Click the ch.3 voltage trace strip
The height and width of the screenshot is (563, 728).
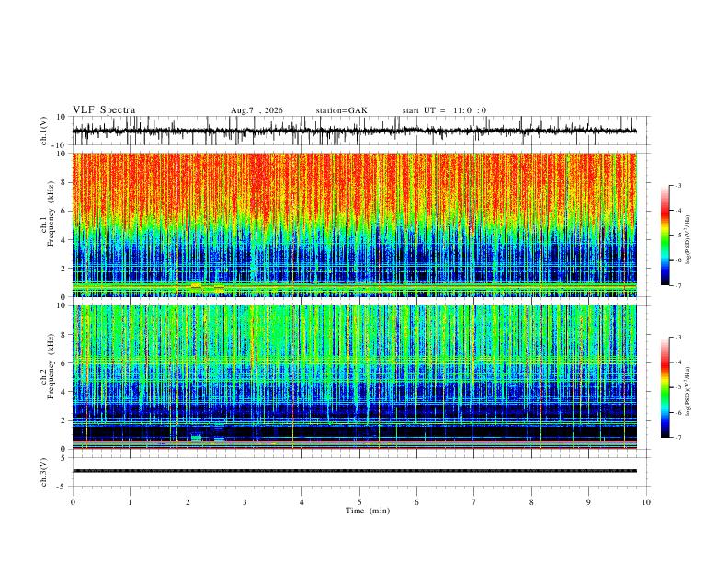coord(354,471)
